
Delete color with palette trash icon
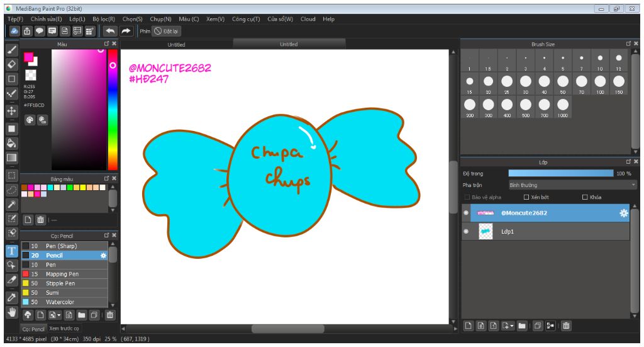(40, 220)
